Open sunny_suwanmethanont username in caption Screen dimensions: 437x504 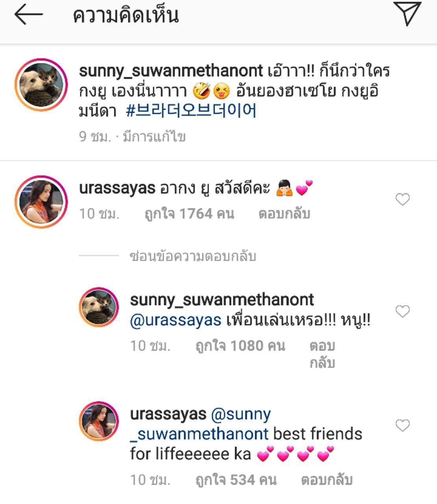click(171, 71)
